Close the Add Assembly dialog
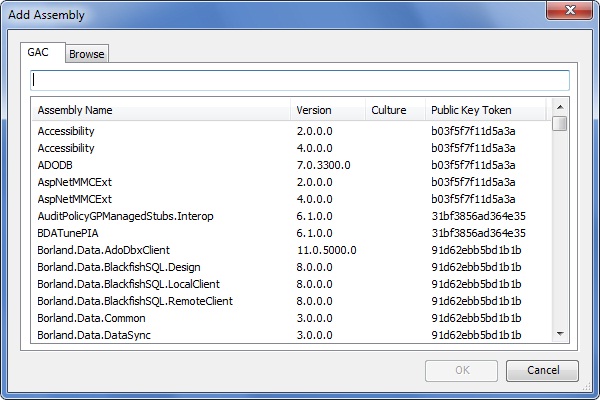This screenshot has width=600, height=400. (569, 10)
